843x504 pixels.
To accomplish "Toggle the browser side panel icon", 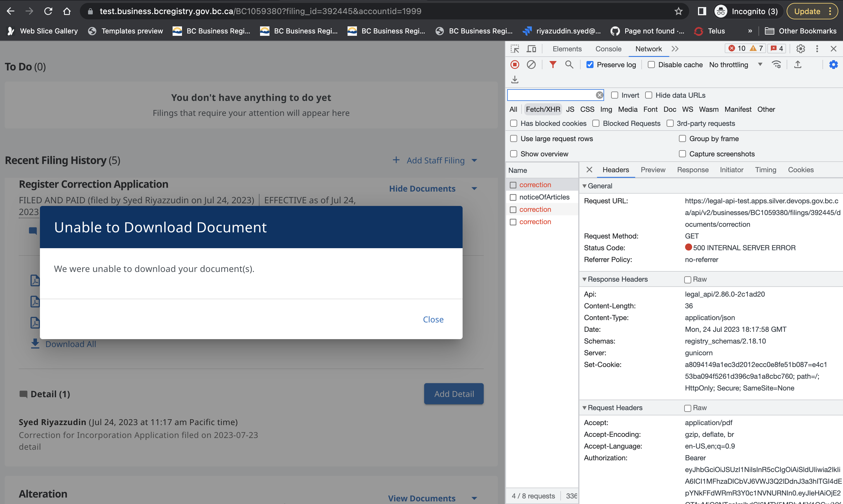I will pyautogui.click(x=702, y=11).
